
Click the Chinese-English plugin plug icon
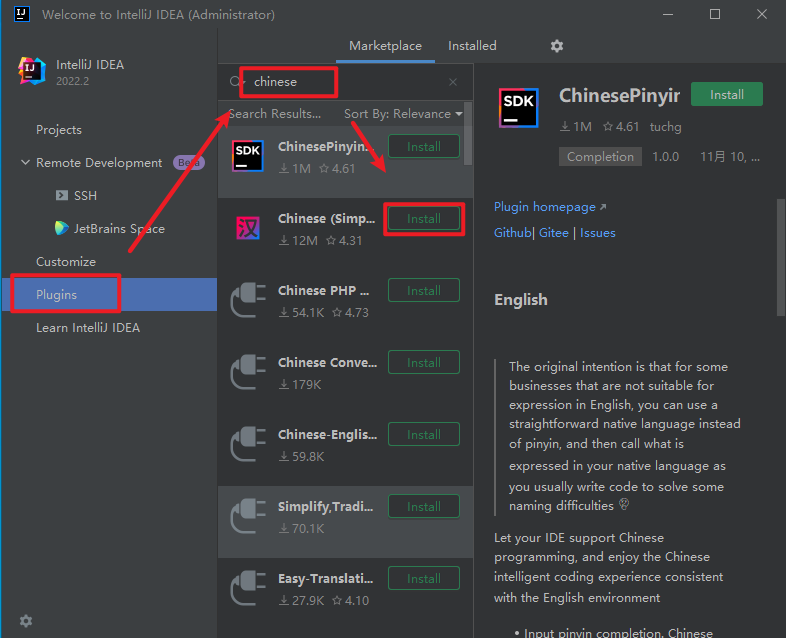[248, 444]
